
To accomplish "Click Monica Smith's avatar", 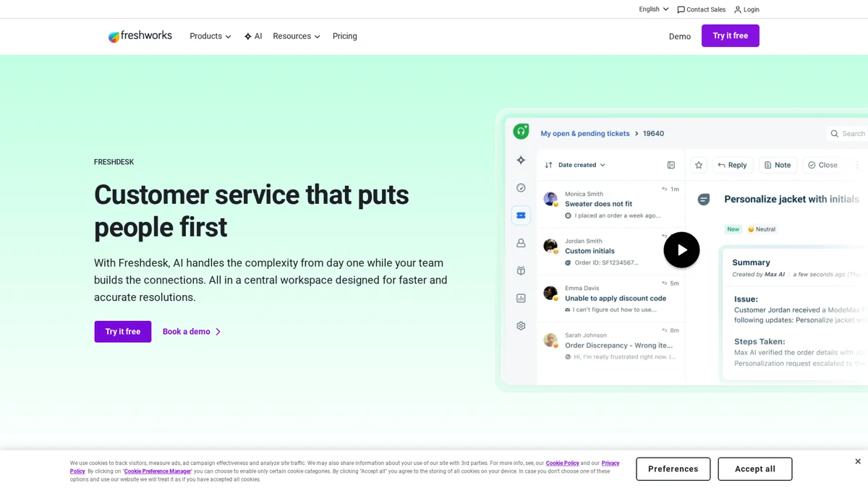I will 550,199.
